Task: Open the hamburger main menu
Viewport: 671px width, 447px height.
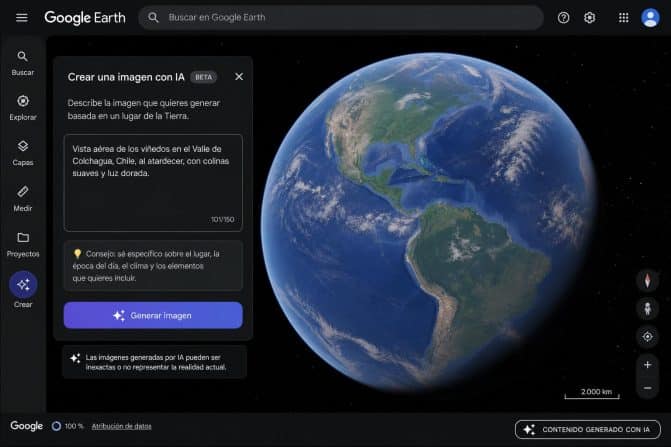Action: [22, 18]
